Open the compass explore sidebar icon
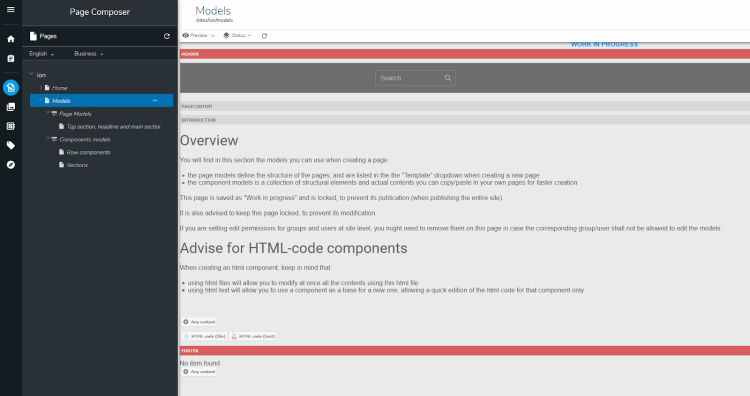This screenshot has width=750, height=396. tap(11, 165)
